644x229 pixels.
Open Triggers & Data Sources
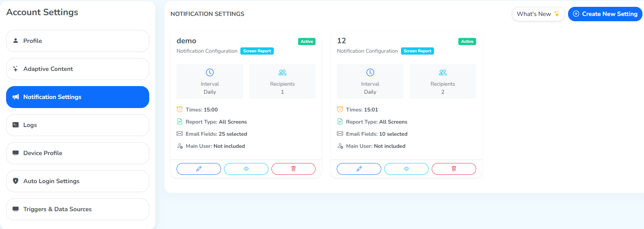pos(77,209)
